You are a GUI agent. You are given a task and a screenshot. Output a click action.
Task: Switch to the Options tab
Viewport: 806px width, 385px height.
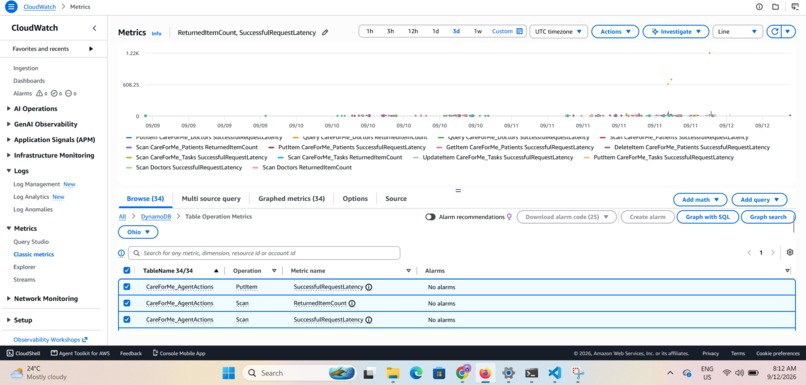(x=355, y=198)
